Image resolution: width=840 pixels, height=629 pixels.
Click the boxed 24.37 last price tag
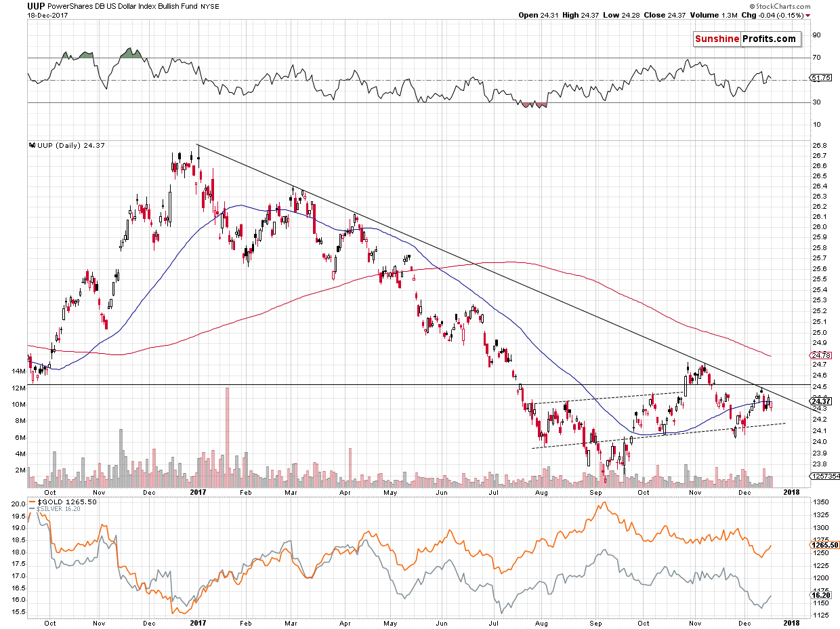pos(821,401)
